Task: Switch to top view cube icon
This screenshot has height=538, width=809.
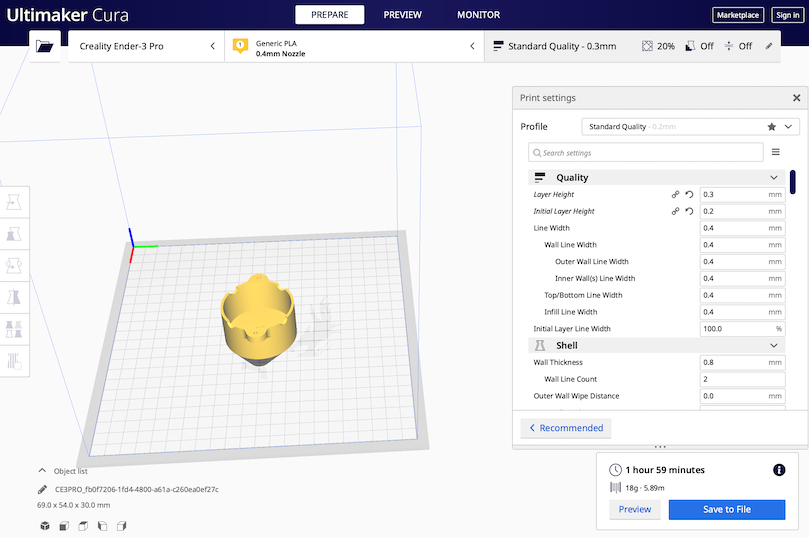Action: (83, 526)
